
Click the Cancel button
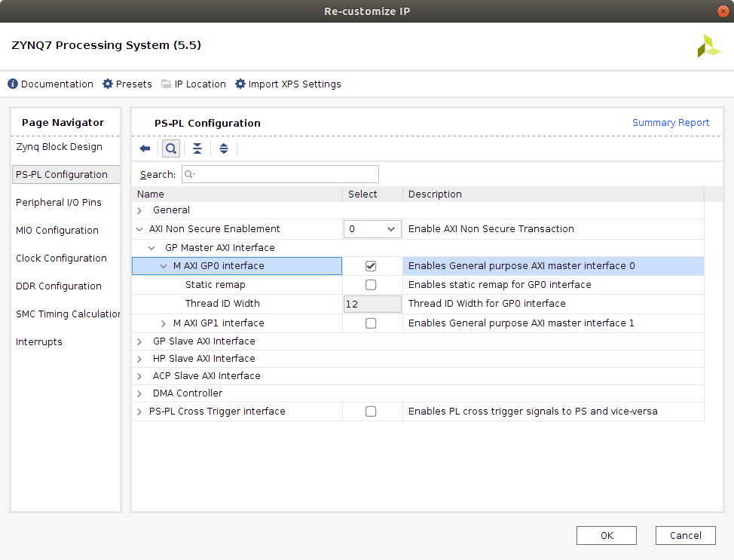(x=685, y=536)
